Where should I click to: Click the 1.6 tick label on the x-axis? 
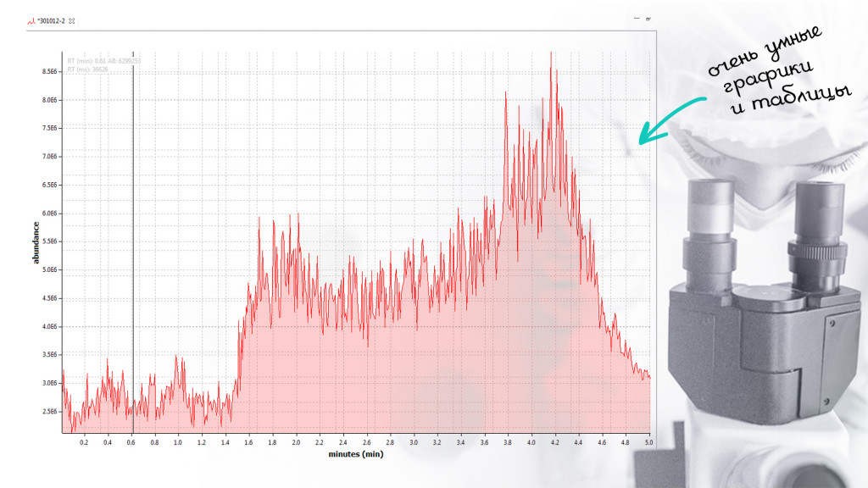[248, 442]
